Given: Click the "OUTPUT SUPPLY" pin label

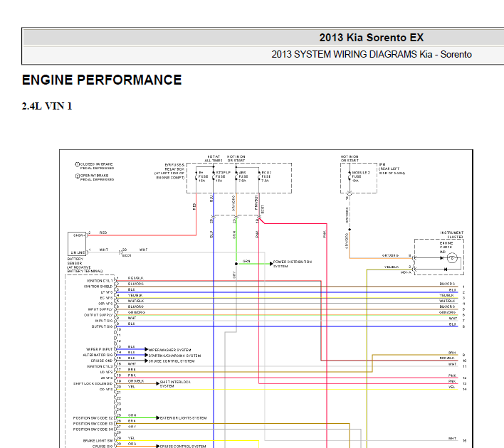Looking at the screenshot, I should (98, 315).
